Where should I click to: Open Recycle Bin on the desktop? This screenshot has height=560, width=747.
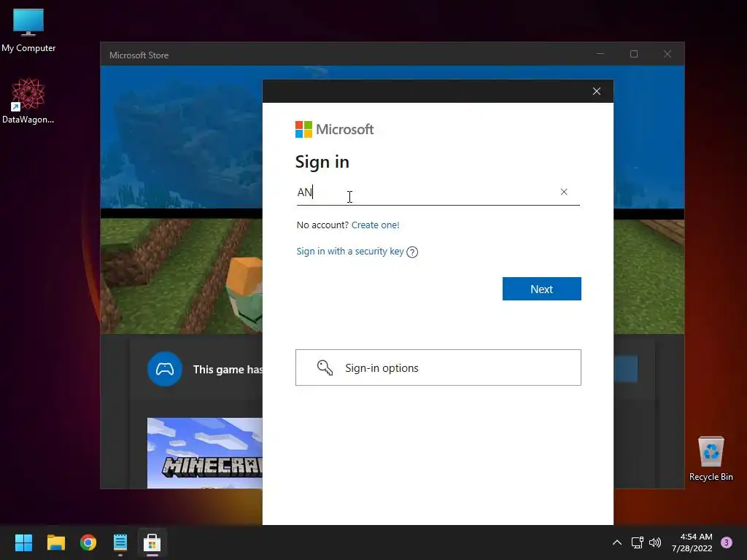(711, 459)
